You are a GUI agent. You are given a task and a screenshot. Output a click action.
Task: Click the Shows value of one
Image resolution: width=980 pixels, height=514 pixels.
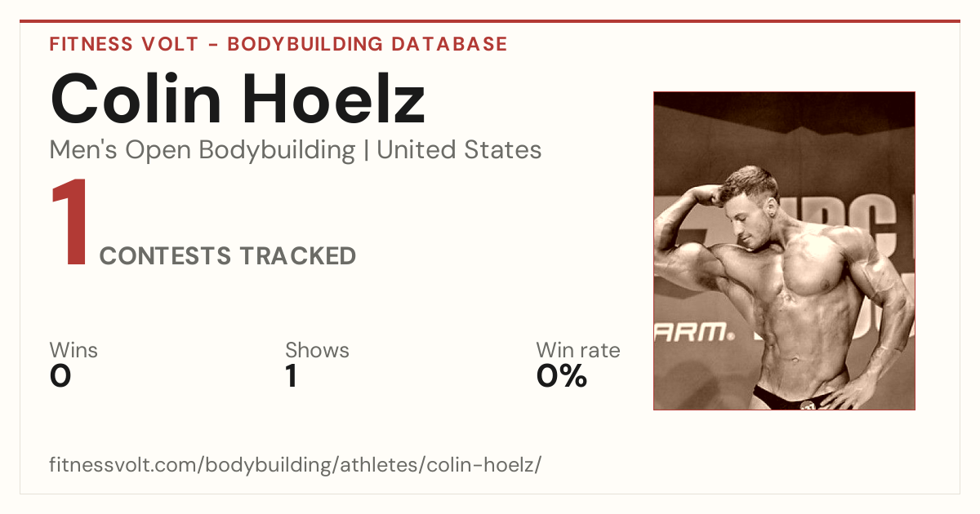coord(292,376)
